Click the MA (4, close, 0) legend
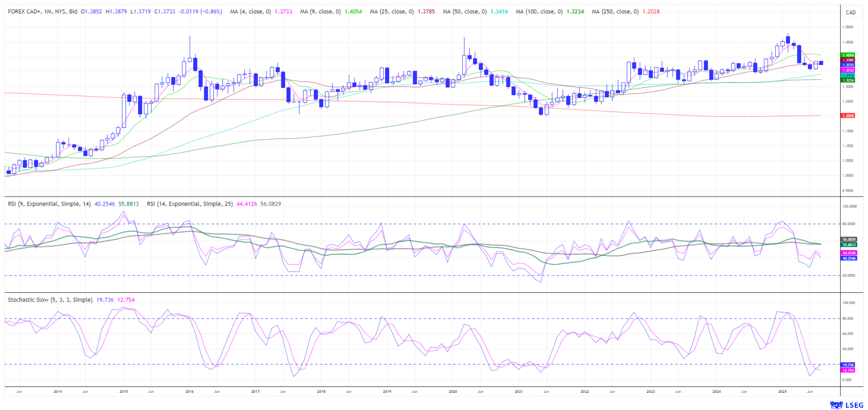 (250, 12)
